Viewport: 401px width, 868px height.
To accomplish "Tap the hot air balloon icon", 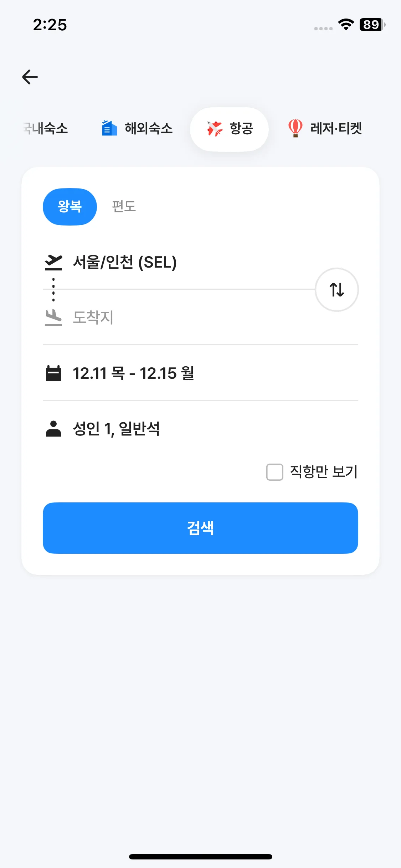I will (x=295, y=128).
